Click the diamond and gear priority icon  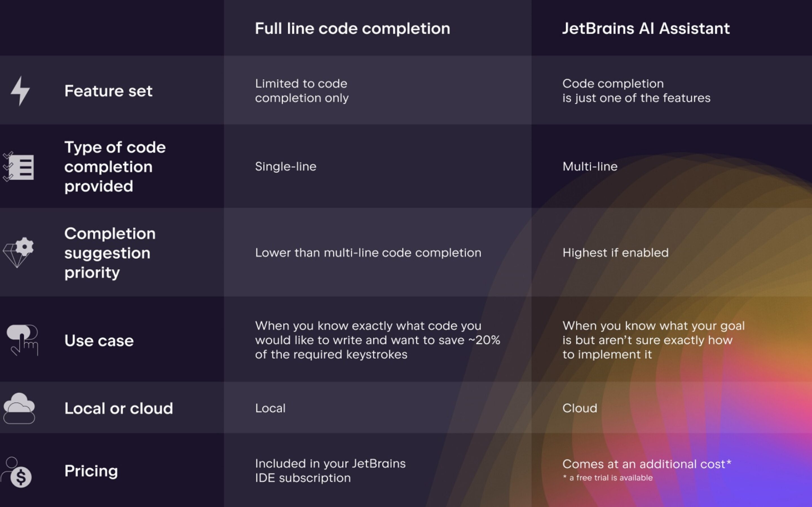18,252
